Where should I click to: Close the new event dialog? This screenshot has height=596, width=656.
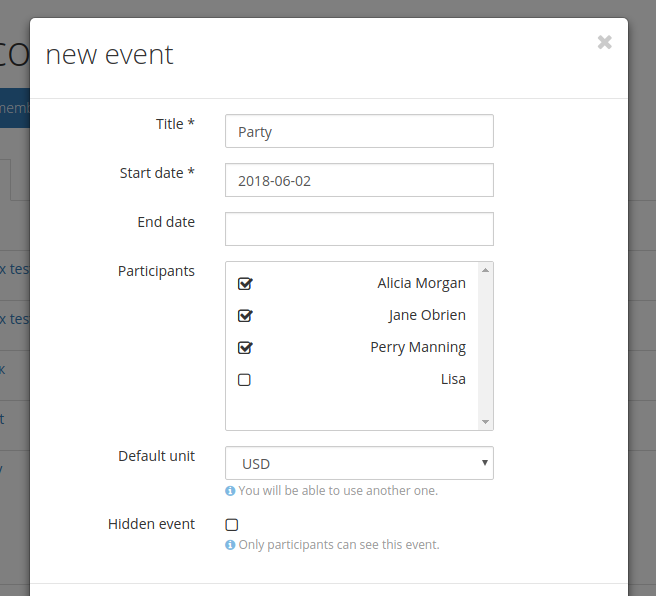[604, 42]
